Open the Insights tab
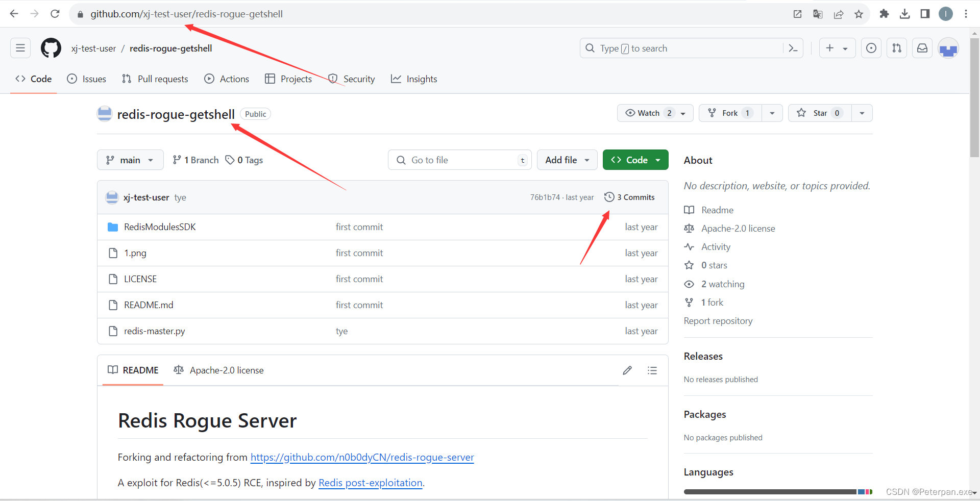This screenshot has height=501, width=980. click(x=414, y=79)
